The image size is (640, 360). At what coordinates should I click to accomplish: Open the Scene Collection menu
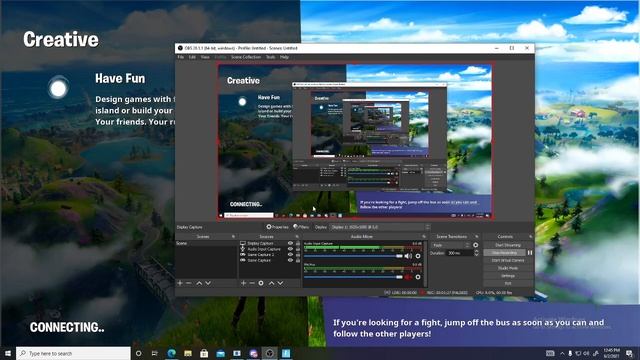(246, 57)
